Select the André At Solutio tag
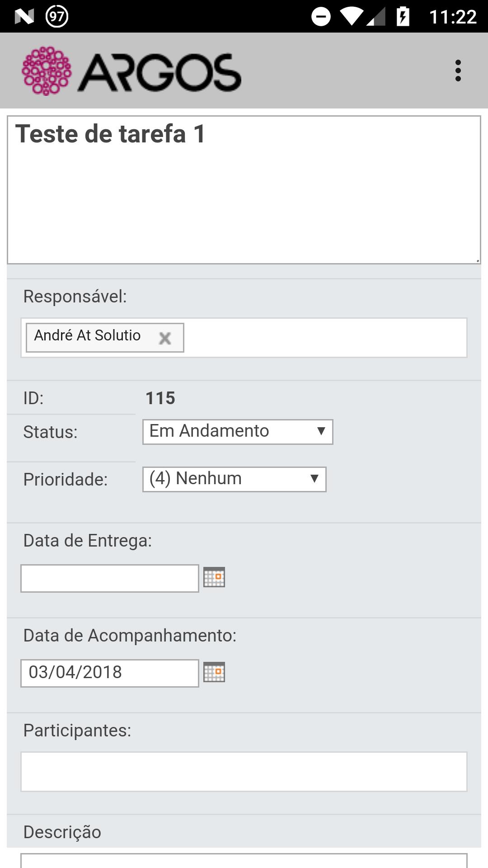The height and width of the screenshot is (868, 488). (x=88, y=335)
